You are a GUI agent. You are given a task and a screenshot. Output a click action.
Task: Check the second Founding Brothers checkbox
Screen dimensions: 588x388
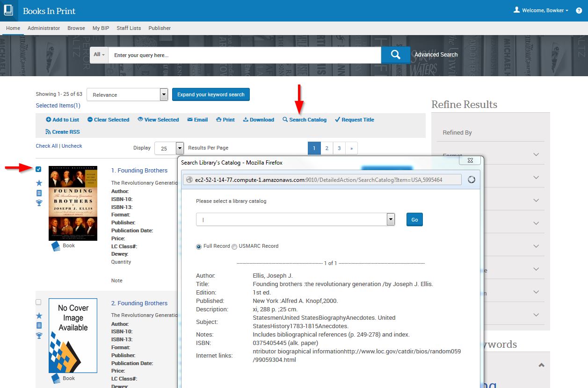tap(38, 302)
